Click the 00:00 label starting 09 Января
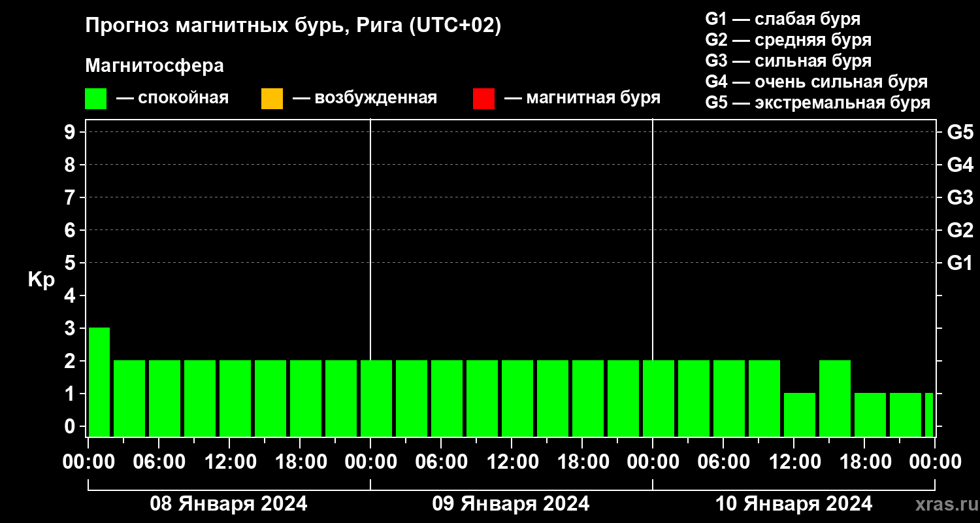 click(x=370, y=462)
